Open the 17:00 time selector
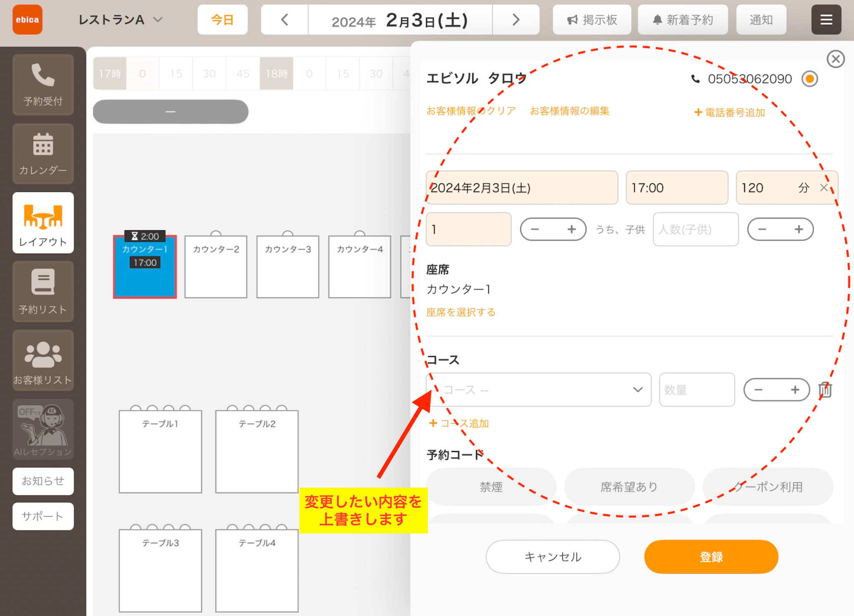The image size is (854, 616). click(x=677, y=188)
